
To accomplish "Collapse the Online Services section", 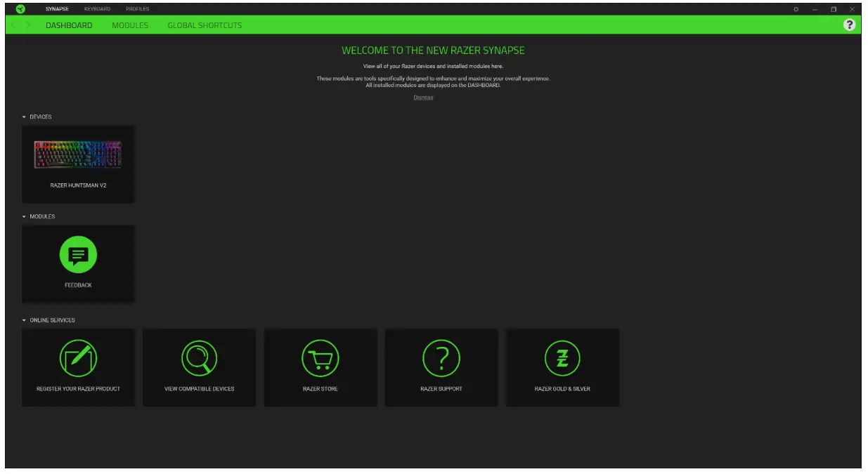I will (x=25, y=320).
